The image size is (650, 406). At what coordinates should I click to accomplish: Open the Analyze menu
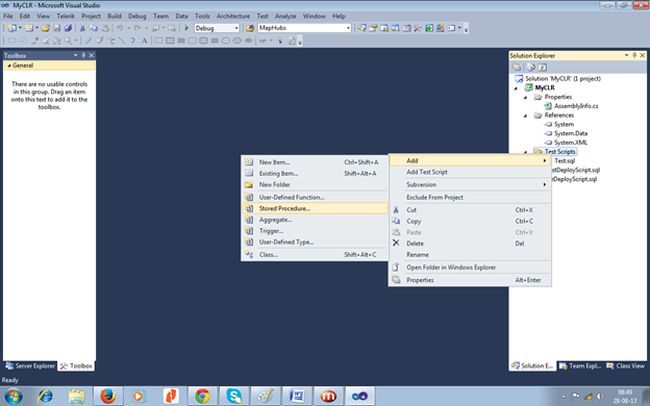click(286, 16)
